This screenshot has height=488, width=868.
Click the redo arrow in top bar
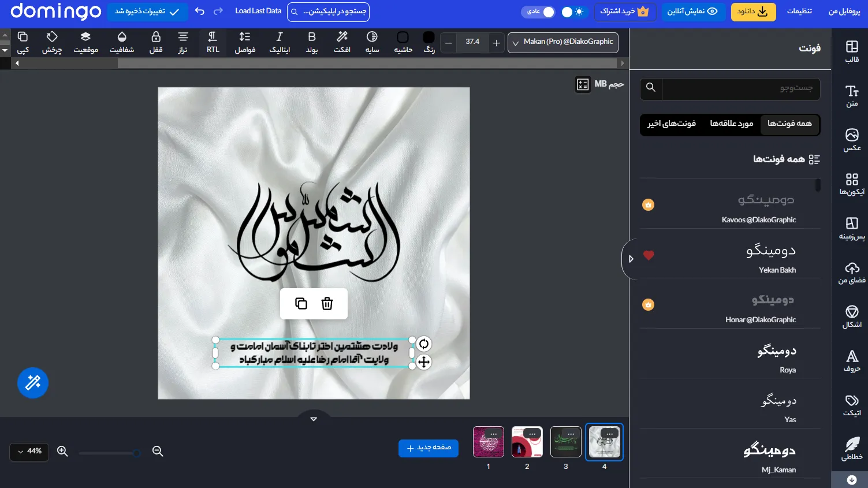218,11
